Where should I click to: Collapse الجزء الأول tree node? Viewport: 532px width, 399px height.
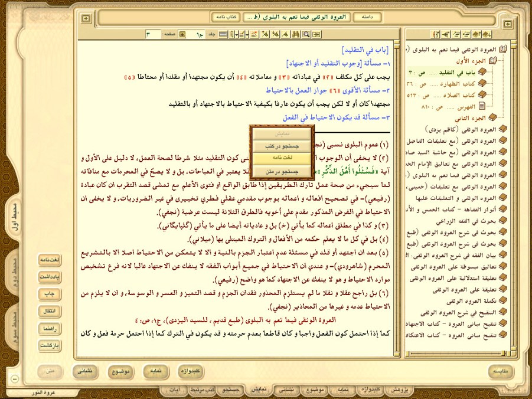point(491,60)
